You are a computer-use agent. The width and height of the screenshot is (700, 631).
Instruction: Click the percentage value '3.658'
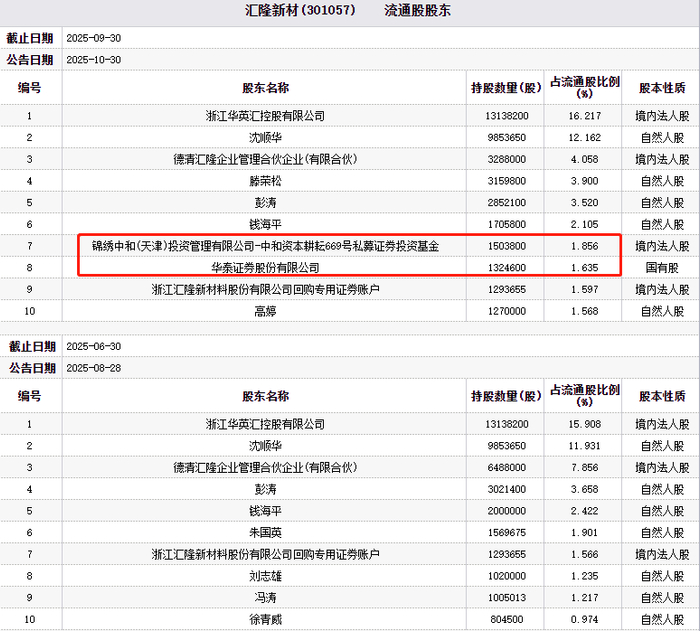point(585,489)
